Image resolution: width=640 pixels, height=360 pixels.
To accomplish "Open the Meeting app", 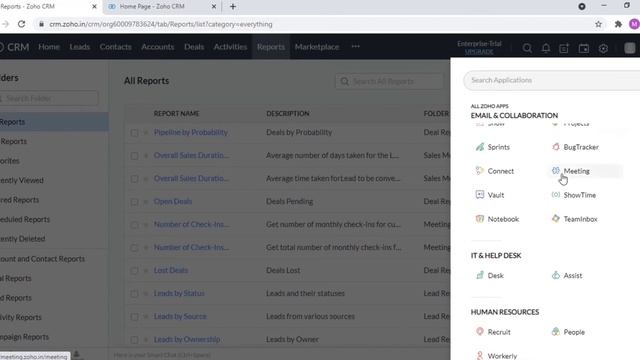I will click(x=571, y=171).
